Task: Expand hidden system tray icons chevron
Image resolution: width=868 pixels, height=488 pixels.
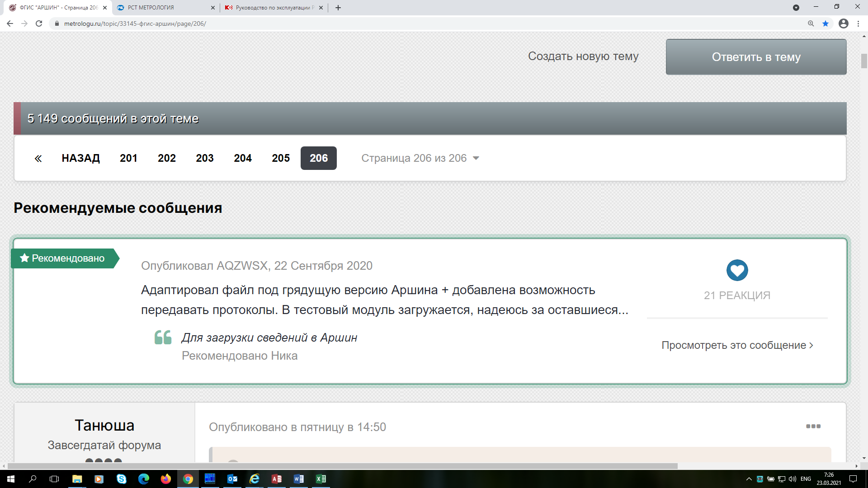Action: click(749, 479)
